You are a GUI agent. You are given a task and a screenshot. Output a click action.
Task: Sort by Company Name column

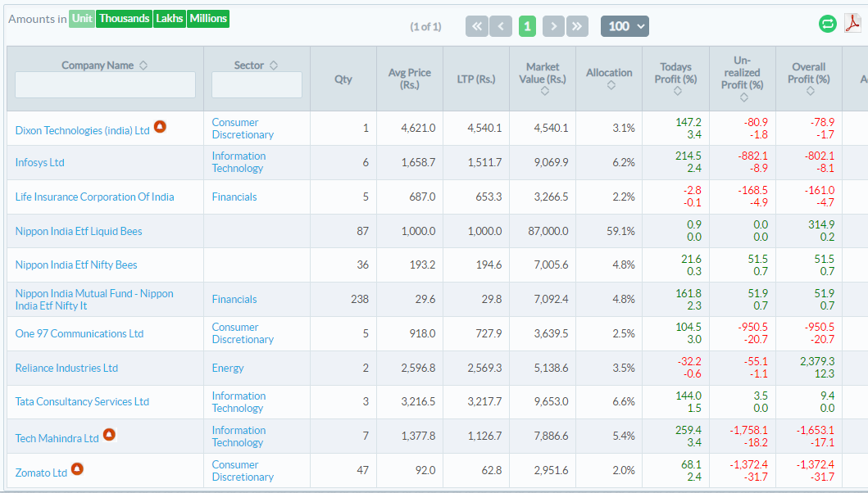(x=143, y=66)
